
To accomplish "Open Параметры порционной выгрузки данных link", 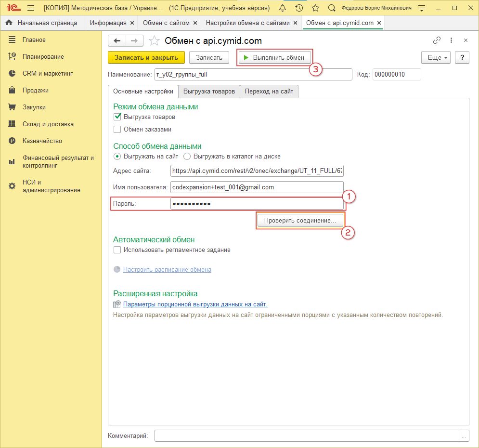I will click(195, 304).
